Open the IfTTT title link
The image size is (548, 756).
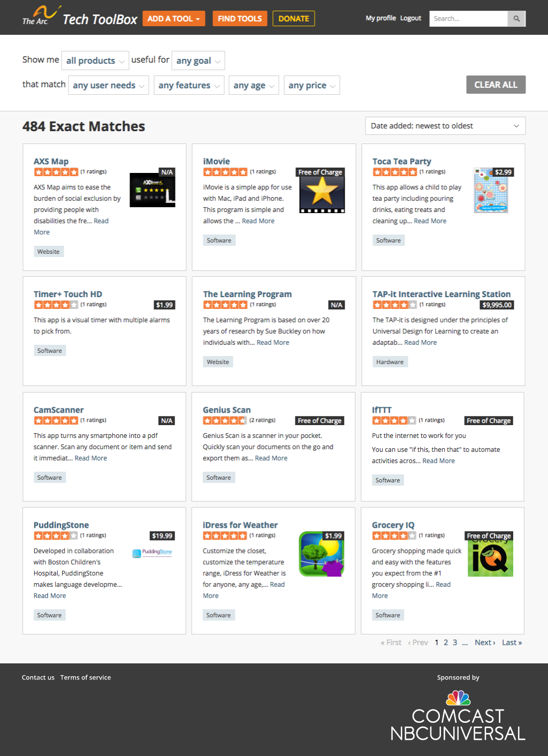click(x=382, y=410)
